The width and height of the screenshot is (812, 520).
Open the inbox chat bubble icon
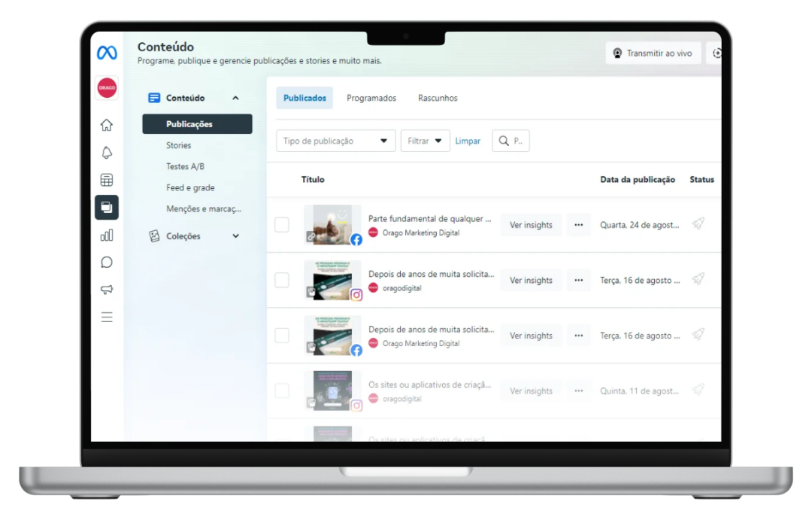(x=107, y=263)
